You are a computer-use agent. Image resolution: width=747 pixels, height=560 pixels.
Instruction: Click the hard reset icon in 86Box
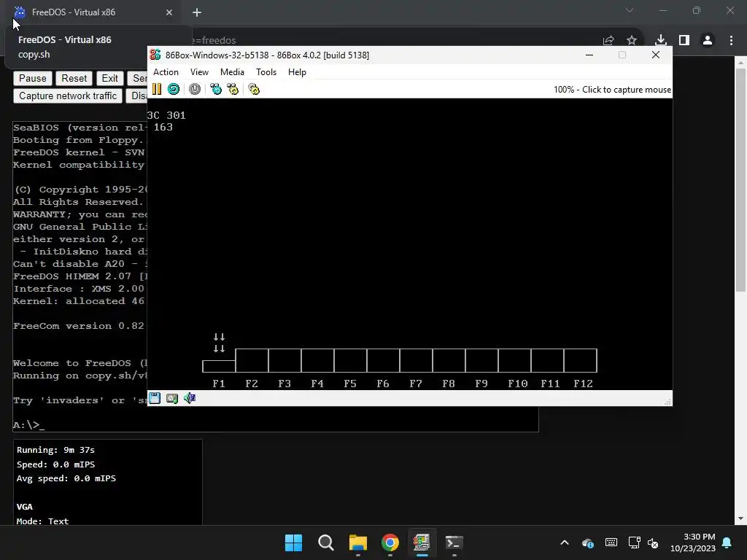(x=174, y=89)
